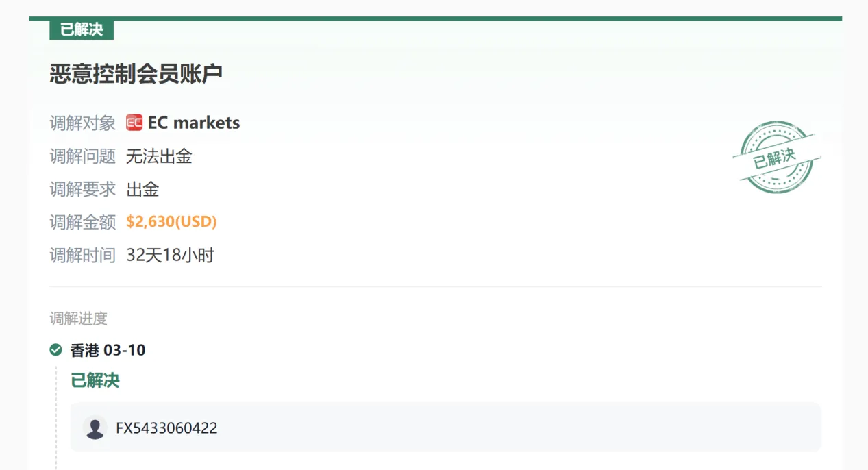This screenshot has height=470, width=868.
Task: Click the 调解问题 label
Action: (x=83, y=156)
